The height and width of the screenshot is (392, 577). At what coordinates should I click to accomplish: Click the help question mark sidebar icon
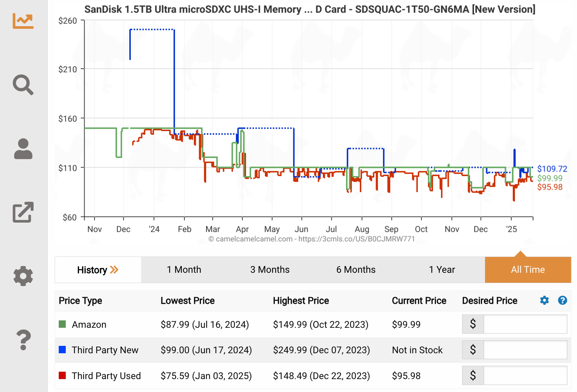coord(23,340)
